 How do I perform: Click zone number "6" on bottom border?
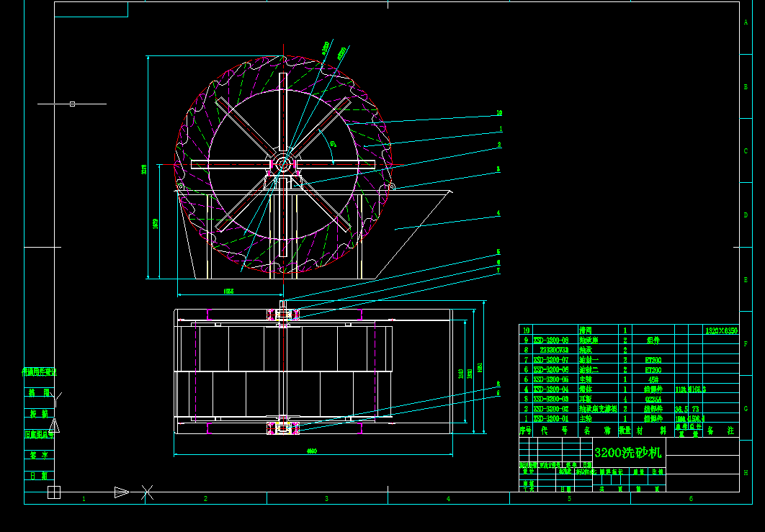691,498
